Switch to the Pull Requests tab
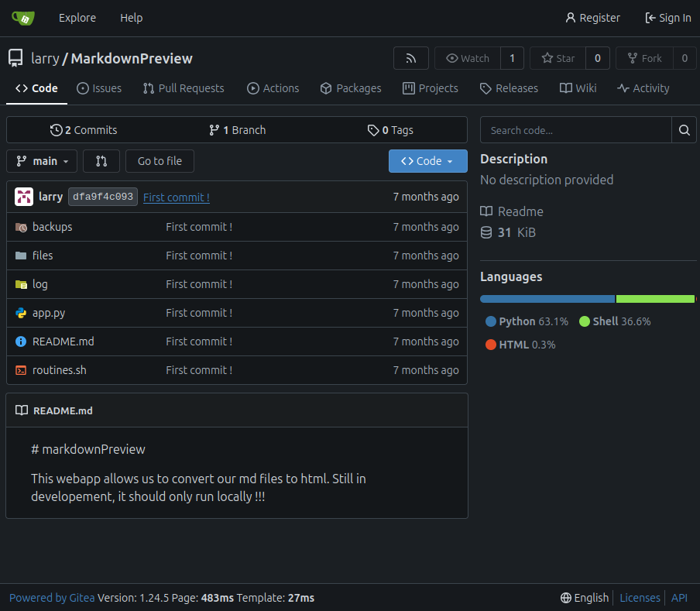Screen dimensions: 700x611 click(184, 88)
